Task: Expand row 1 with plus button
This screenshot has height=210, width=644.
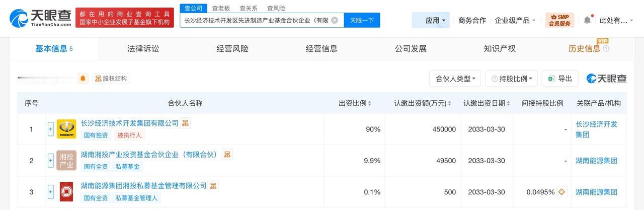Action: 51,129
